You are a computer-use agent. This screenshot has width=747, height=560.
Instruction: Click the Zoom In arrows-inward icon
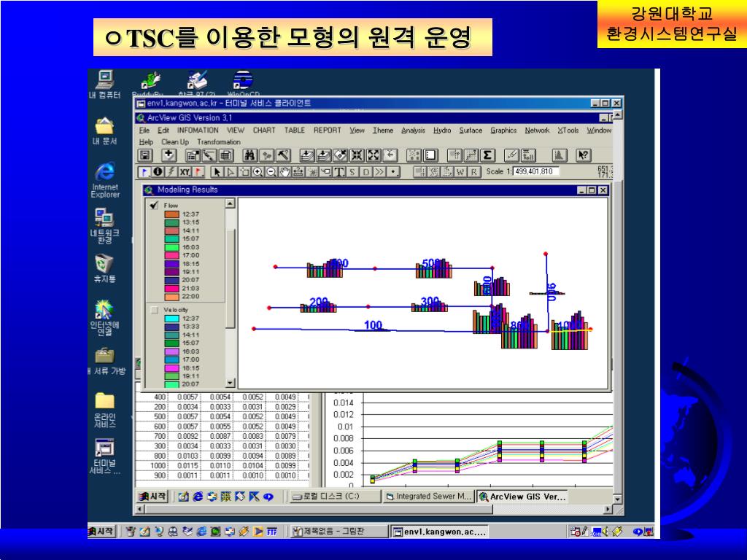click(x=357, y=155)
